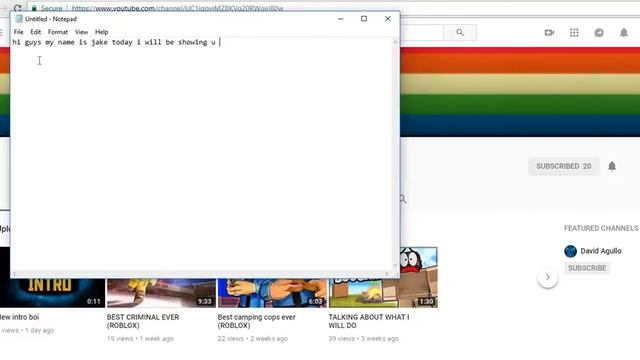This screenshot has height=360, width=640.
Task: Click the YouTube search magnifier button
Action: (460, 32)
